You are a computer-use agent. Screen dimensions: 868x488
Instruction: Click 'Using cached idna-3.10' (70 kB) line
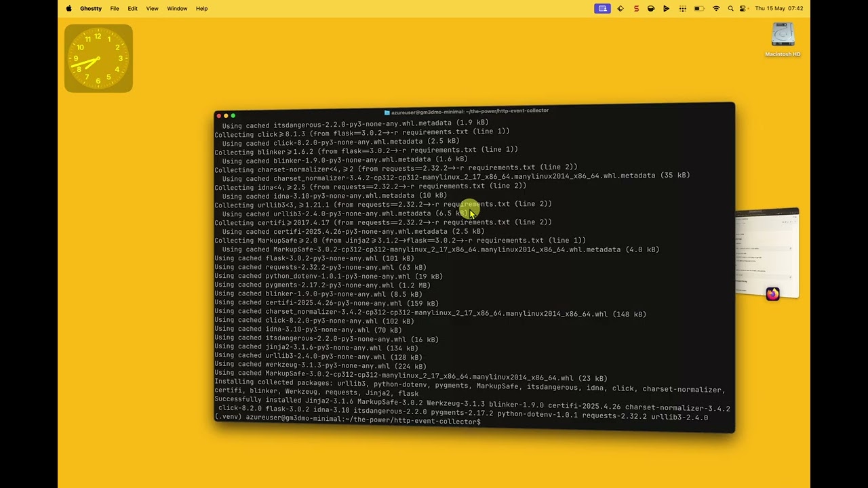pyautogui.click(x=308, y=330)
